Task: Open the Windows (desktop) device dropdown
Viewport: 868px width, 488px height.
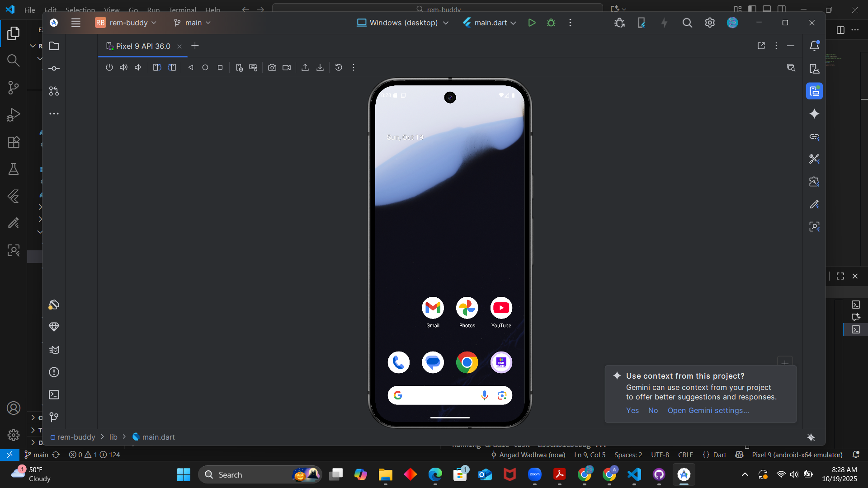Action: [402, 23]
